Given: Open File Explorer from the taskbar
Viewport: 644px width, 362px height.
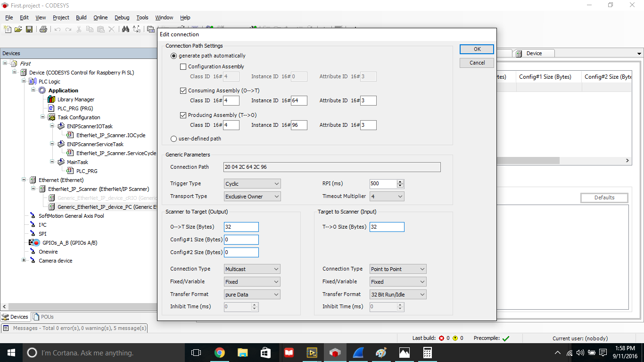Looking at the screenshot, I should pyautogui.click(x=242, y=353).
